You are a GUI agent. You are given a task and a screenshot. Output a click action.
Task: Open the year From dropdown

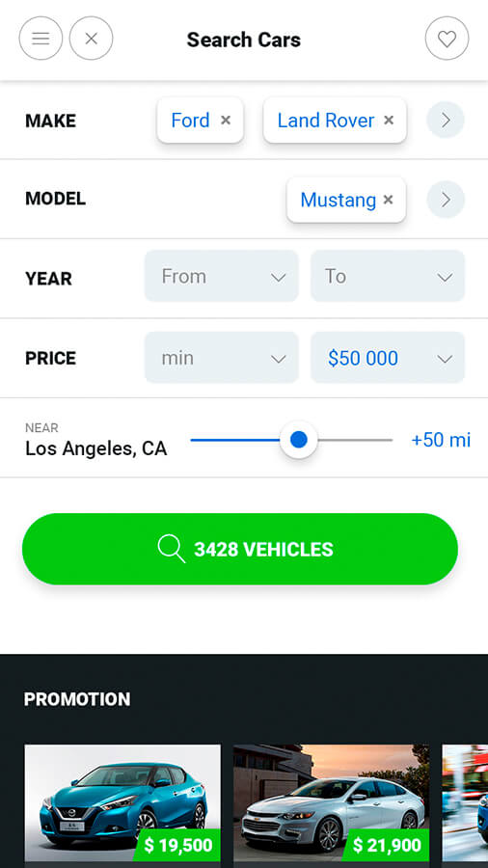pyautogui.click(x=221, y=276)
